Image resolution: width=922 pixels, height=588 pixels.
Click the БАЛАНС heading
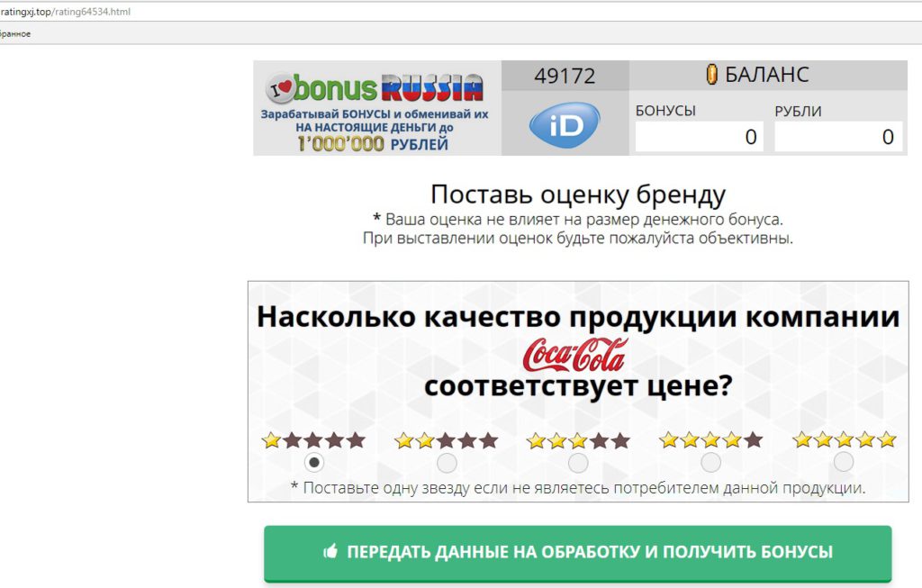click(767, 75)
